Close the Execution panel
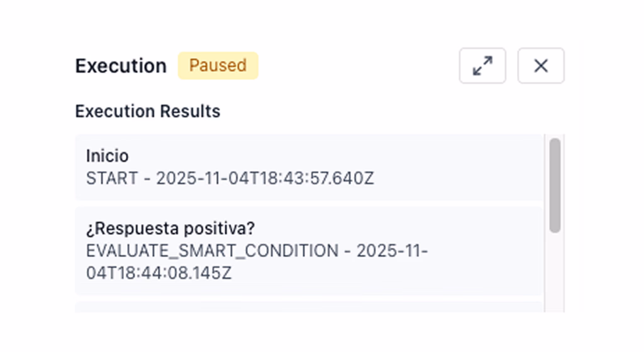The image size is (644, 352). (x=541, y=65)
